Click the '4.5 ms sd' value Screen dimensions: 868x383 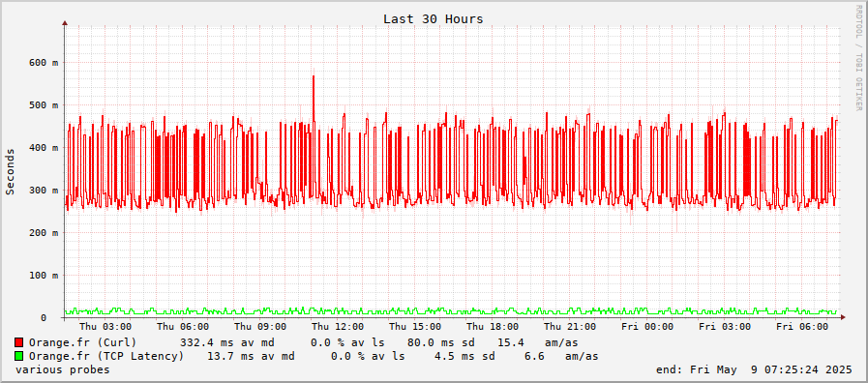pos(465,356)
